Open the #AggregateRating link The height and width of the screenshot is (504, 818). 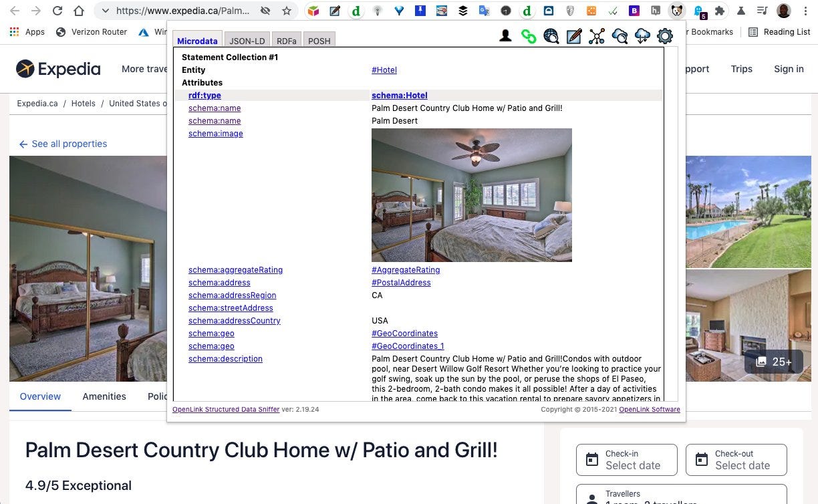tap(406, 270)
